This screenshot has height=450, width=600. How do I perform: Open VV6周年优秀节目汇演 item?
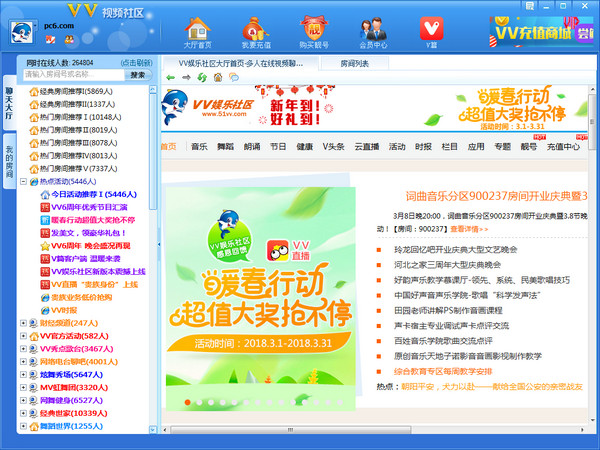point(84,207)
